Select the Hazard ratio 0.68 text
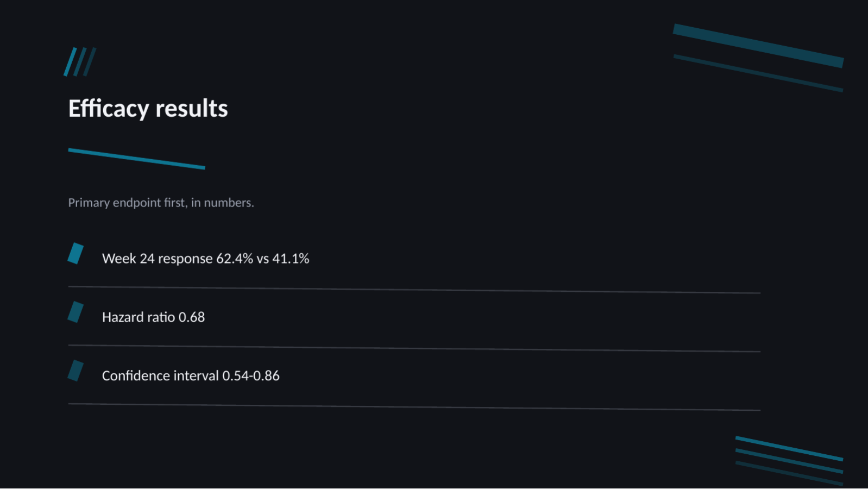The height and width of the screenshot is (489, 868). (x=153, y=317)
